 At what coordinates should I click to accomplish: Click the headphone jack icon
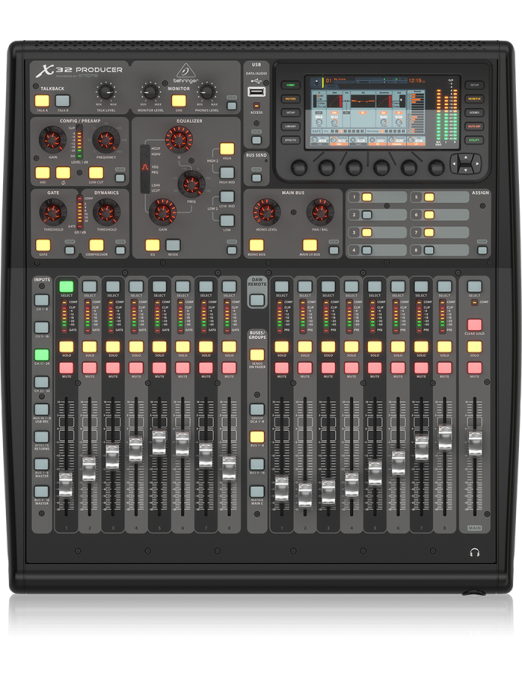point(475,552)
